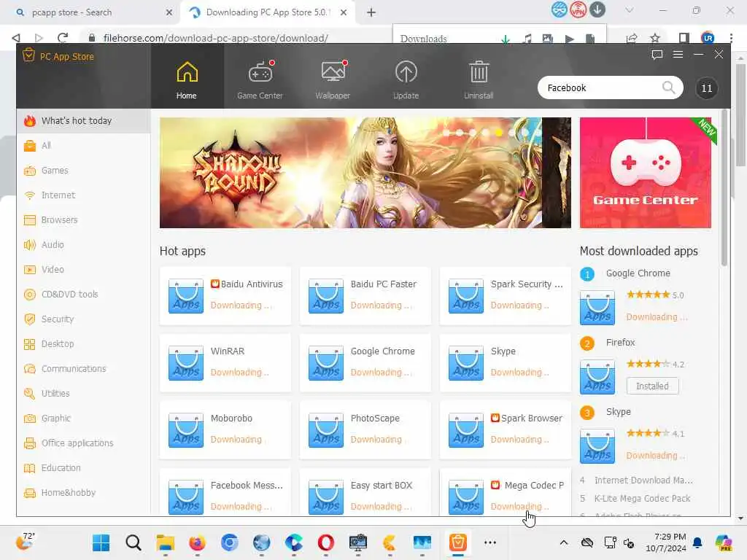Image resolution: width=747 pixels, height=560 pixels.
Task: Open the VPN extension icon
Action: tap(578, 10)
